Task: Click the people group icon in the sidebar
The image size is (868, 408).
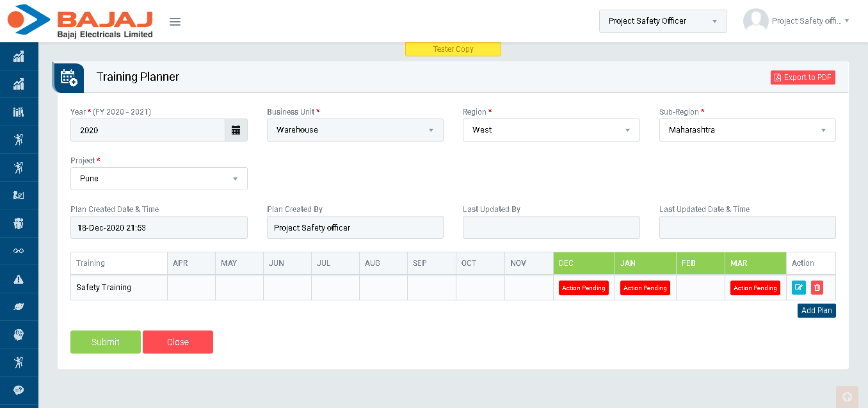Action: pyautogui.click(x=19, y=224)
